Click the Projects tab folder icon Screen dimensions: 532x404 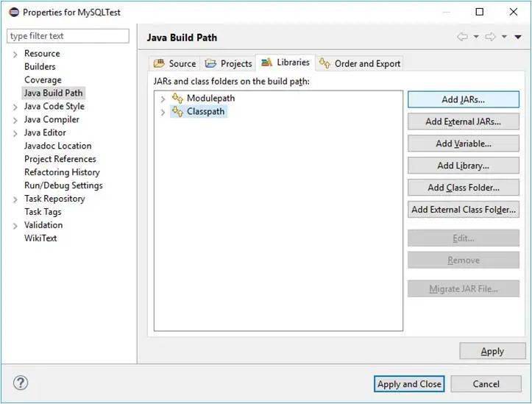coord(210,63)
